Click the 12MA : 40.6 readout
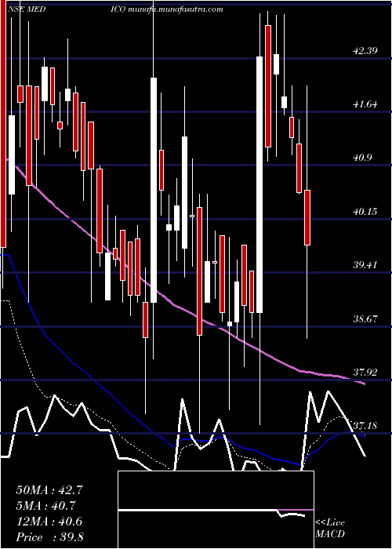Viewport: 392px width, 549px height. 49,522
